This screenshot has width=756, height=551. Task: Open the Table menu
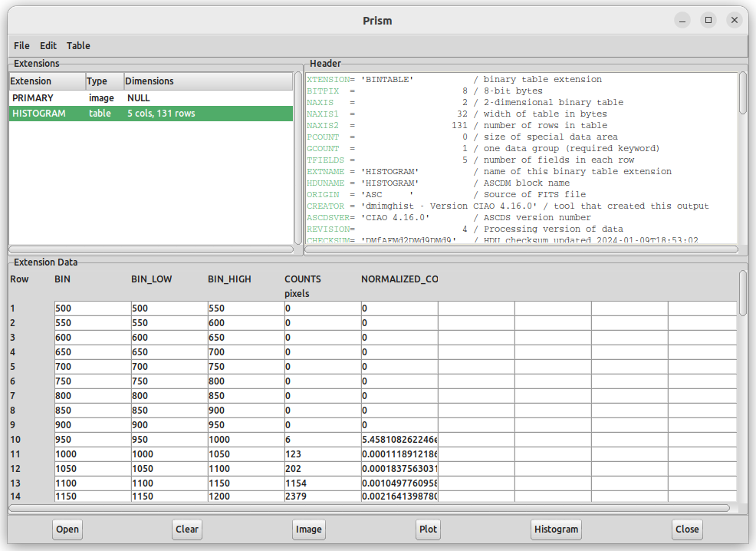click(78, 46)
